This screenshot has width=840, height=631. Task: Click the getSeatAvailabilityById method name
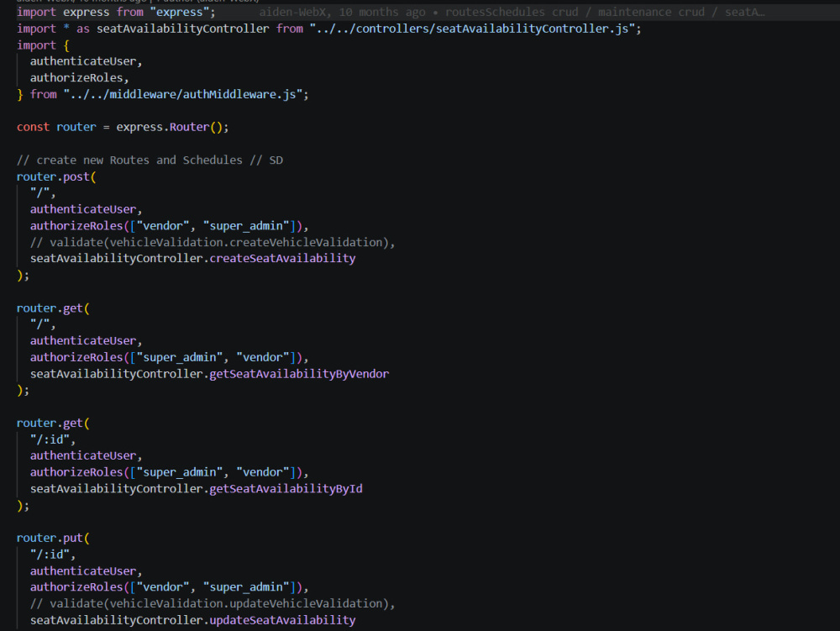286,489
